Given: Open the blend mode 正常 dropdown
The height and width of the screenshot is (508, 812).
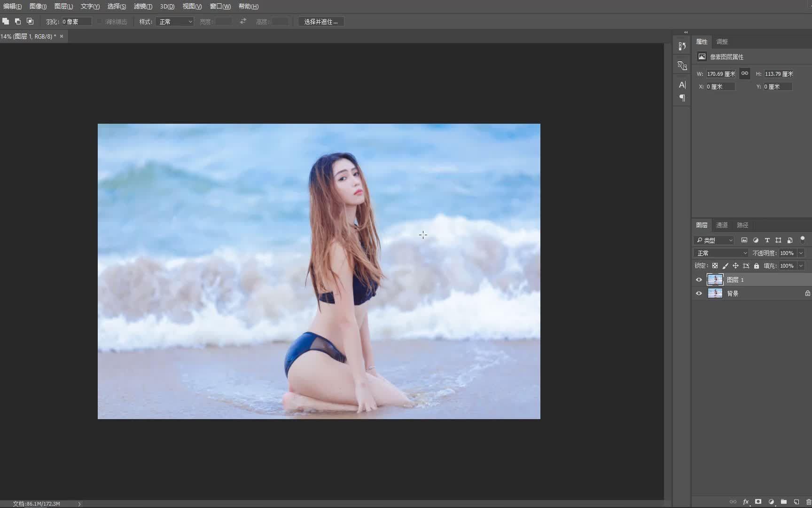Looking at the screenshot, I should [721, 253].
